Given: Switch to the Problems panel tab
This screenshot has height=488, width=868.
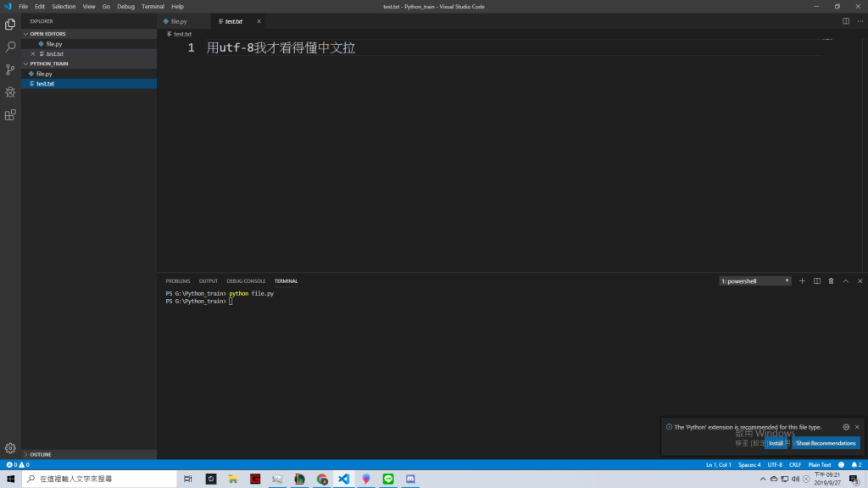Looking at the screenshot, I should (178, 281).
